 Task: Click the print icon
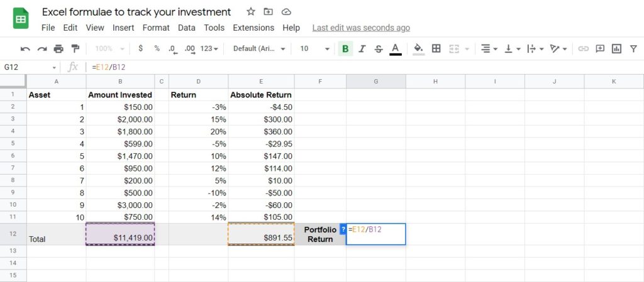point(58,49)
